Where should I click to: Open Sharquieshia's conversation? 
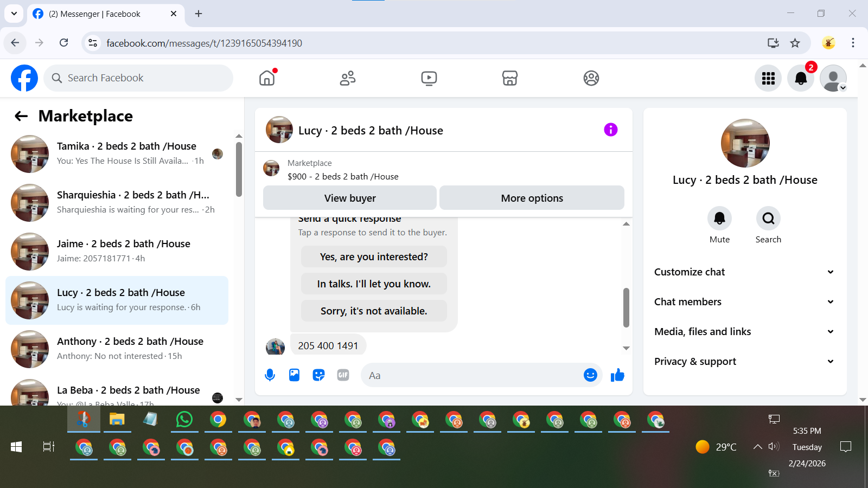tap(117, 203)
